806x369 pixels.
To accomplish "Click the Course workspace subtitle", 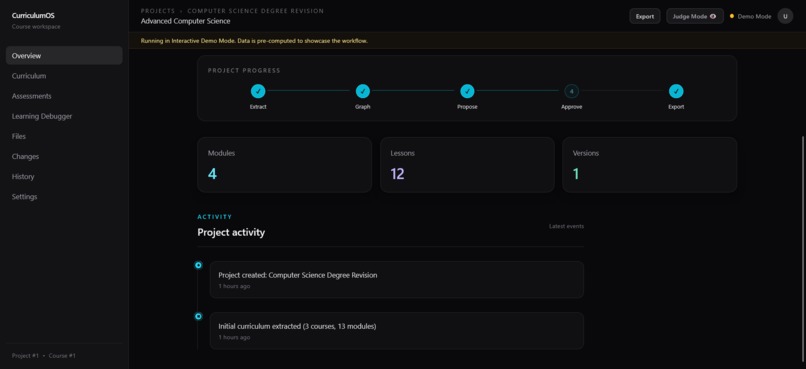I will coord(36,27).
